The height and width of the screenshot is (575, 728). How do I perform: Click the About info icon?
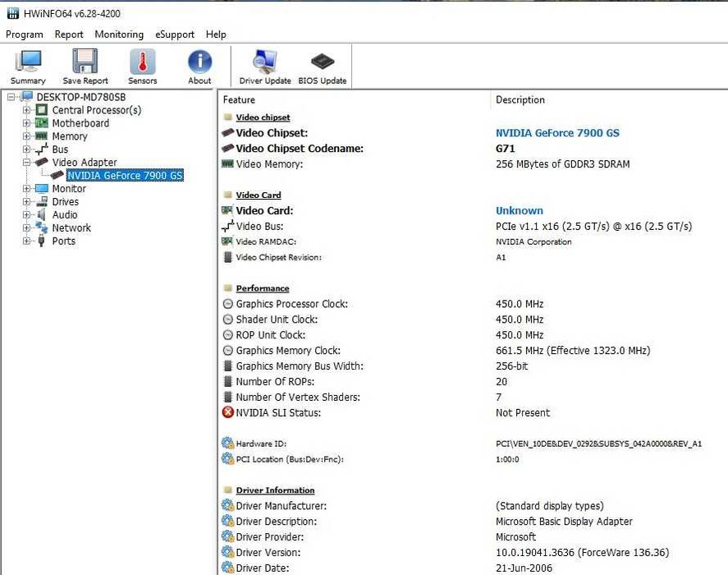click(x=199, y=62)
